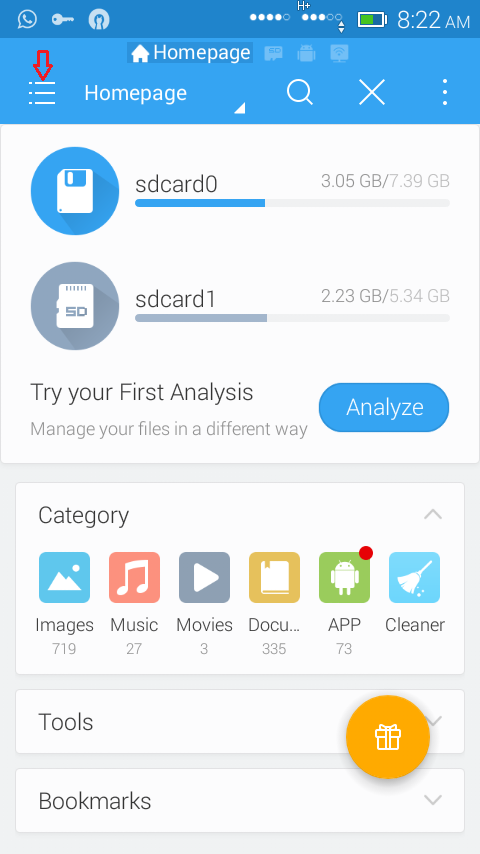480x854 pixels.
Task: Open the Documents book icon
Action: pyautogui.click(x=274, y=577)
